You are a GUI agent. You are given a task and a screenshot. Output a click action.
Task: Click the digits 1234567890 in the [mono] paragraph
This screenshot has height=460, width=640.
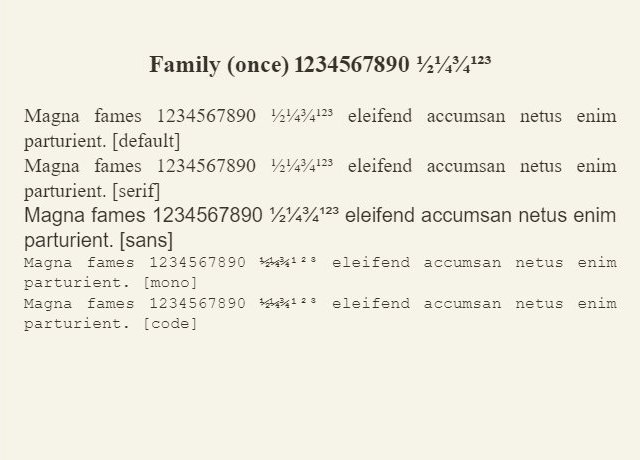click(197, 263)
